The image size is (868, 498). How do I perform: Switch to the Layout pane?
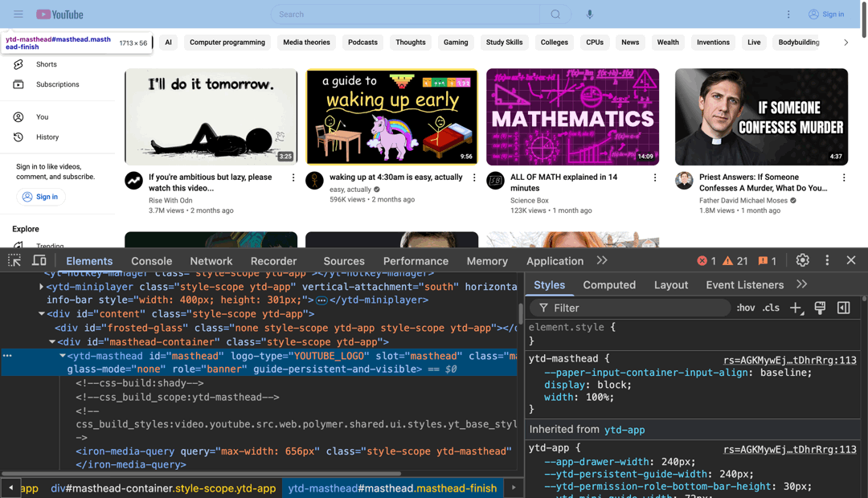[671, 285]
